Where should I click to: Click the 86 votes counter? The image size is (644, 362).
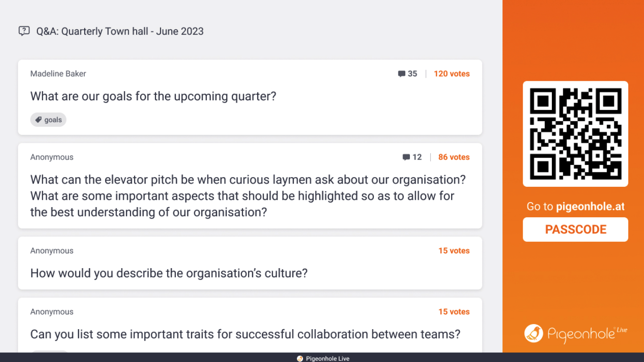point(454,157)
